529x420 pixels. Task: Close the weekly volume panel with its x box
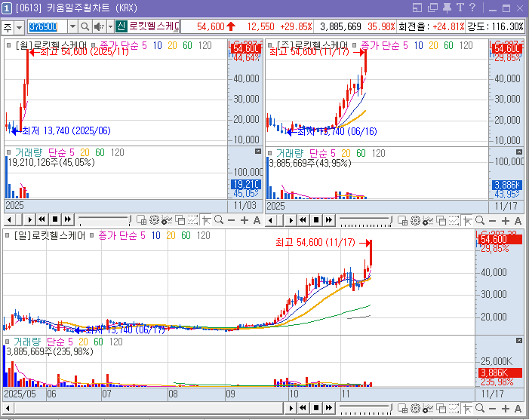(x=519, y=152)
